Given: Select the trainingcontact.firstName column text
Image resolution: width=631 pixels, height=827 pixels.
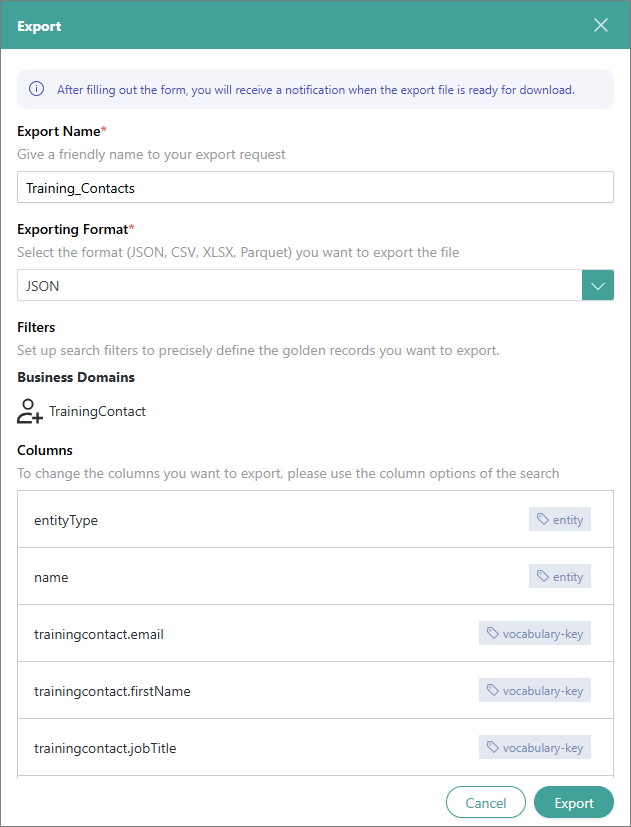Looking at the screenshot, I should click(x=112, y=691).
